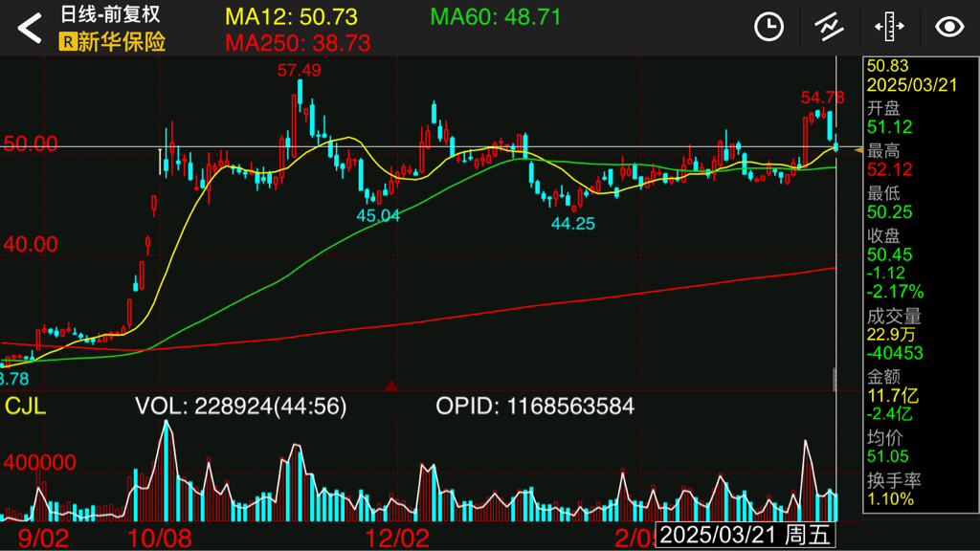Open the time period clock icon

point(768,27)
